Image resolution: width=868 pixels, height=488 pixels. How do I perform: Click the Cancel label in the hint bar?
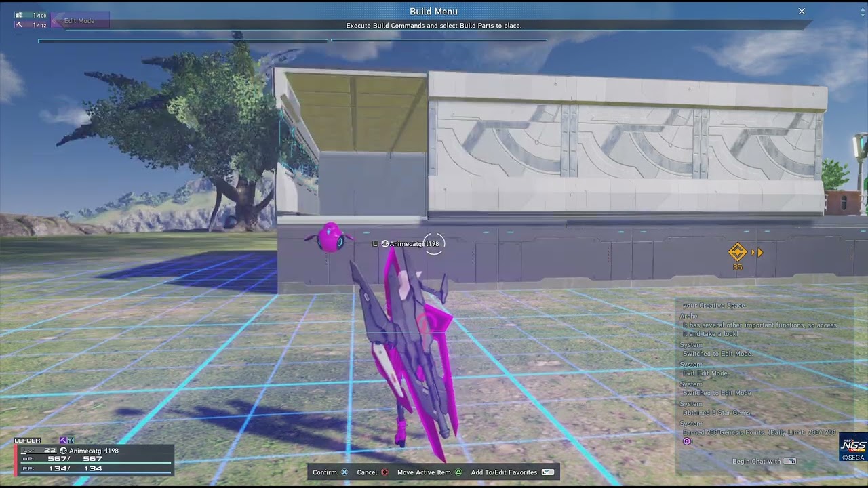click(x=368, y=472)
